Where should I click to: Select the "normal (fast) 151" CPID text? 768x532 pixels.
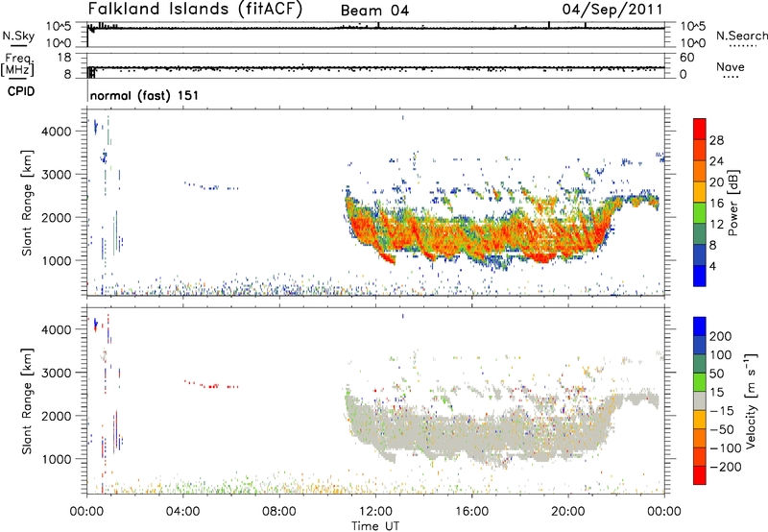click(145, 95)
